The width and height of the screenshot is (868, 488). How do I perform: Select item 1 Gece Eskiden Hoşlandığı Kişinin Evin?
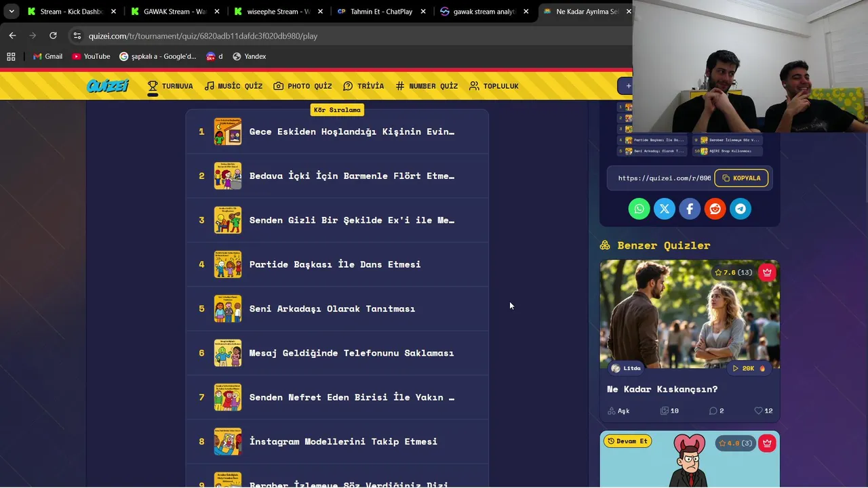coord(337,131)
